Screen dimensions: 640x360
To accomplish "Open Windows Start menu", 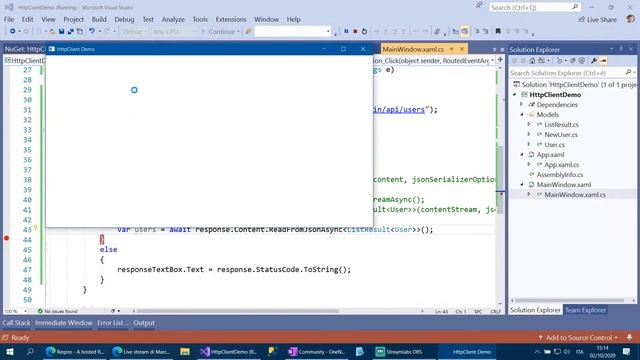I will point(10,352).
